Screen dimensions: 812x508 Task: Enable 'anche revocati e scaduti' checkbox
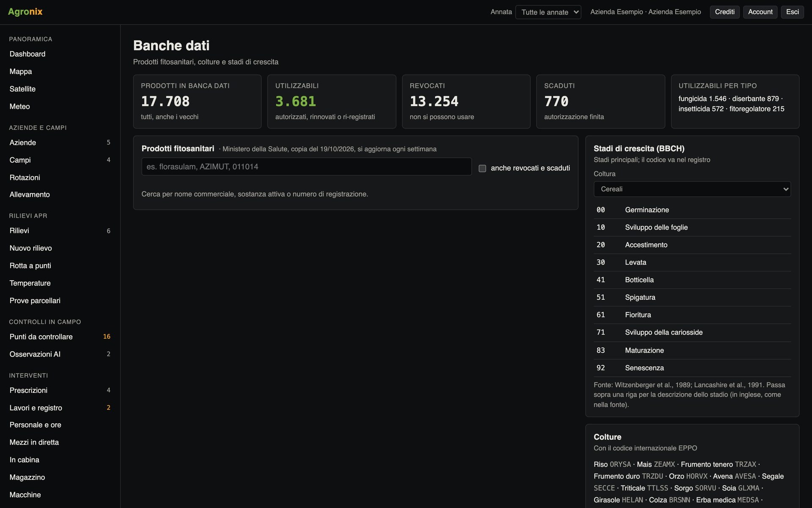click(482, 168)
